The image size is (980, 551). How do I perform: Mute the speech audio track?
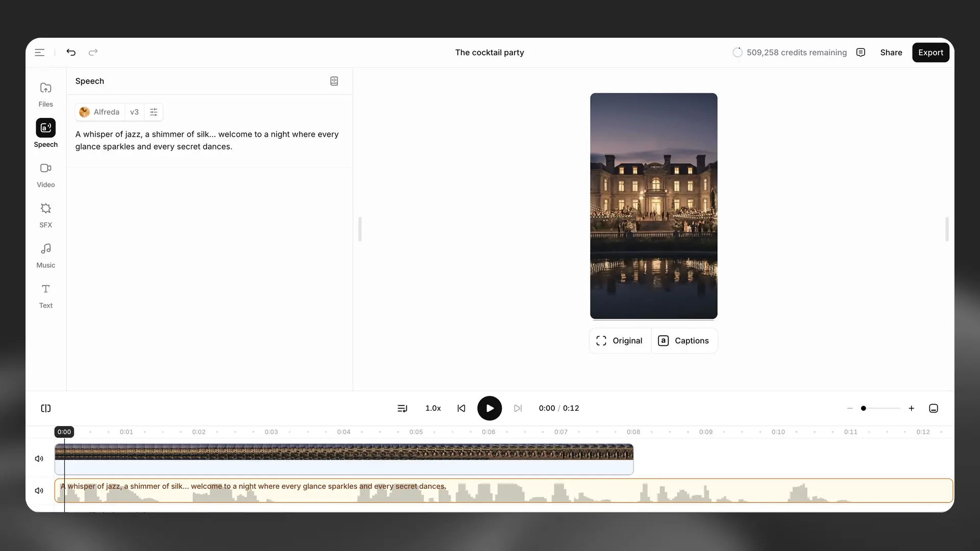point(39,491)
